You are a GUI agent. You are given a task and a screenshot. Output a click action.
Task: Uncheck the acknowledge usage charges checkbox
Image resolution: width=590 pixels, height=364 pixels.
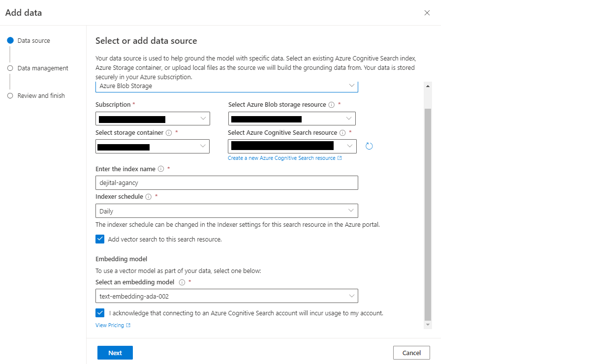click(100, 313)
